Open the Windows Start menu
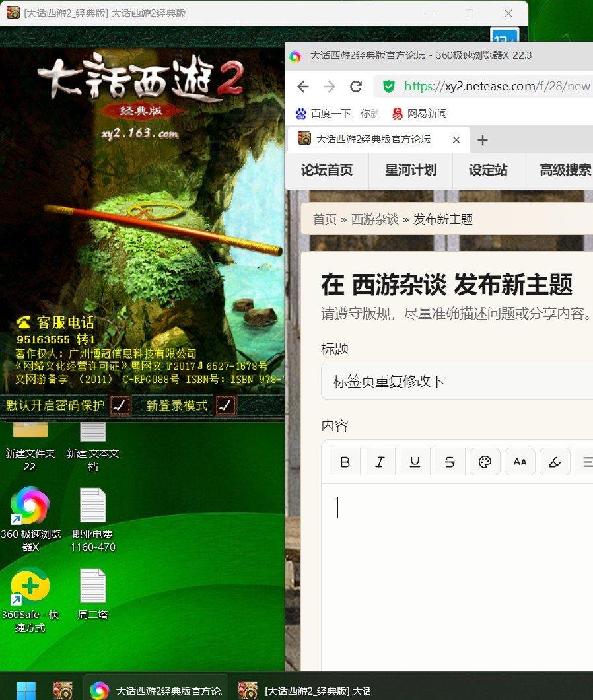The height and width of the screenshot is (700, 593). [26, 690]
